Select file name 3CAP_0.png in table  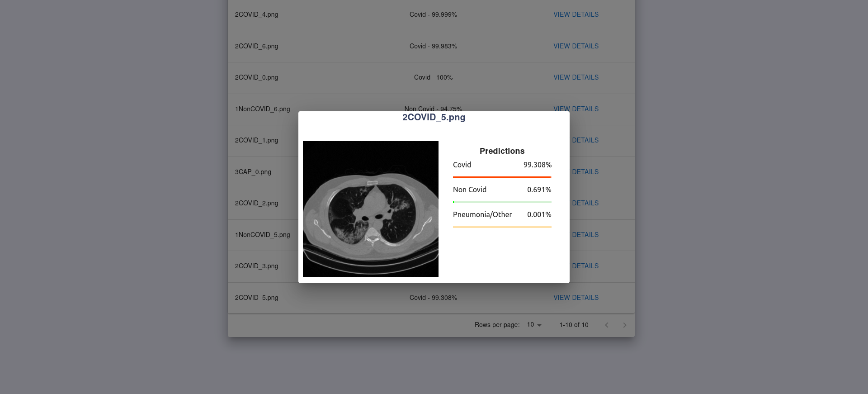pos(253,172)
